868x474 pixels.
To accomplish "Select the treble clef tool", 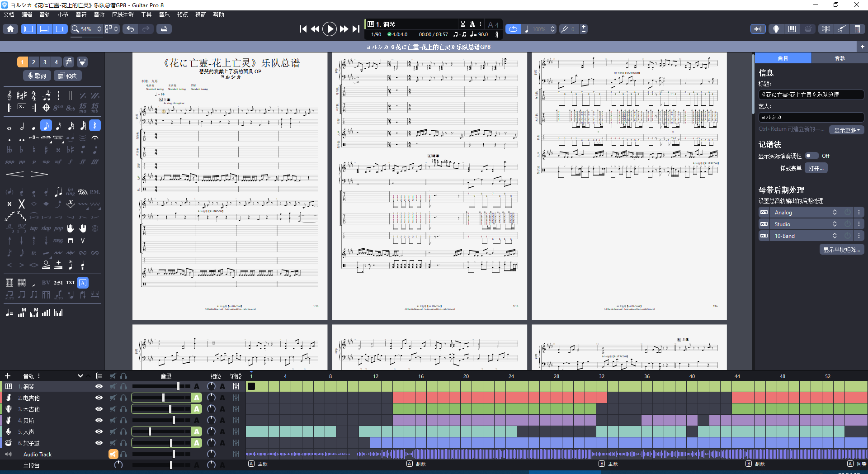I will click(9, 95).
